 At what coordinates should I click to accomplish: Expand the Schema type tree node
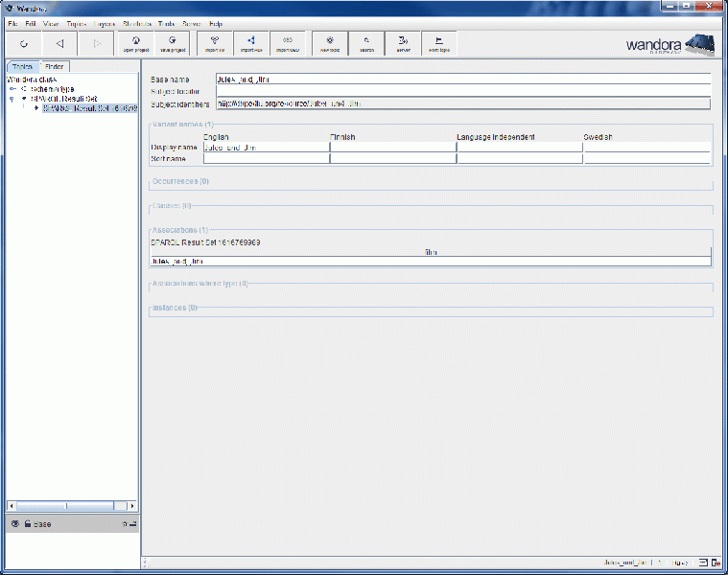pyautogui.click(x=12, y=88)
